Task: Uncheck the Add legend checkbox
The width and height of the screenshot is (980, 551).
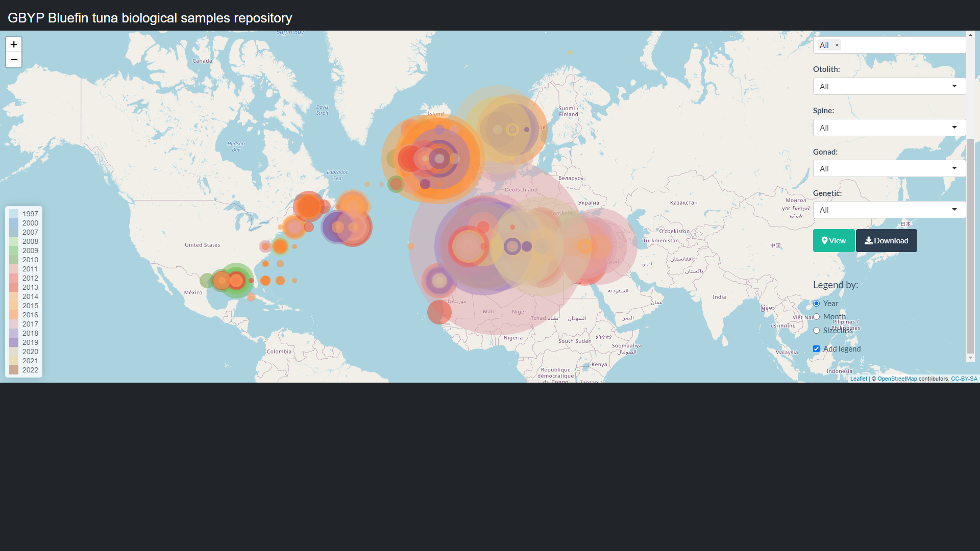Action: (x=816, y=349)
